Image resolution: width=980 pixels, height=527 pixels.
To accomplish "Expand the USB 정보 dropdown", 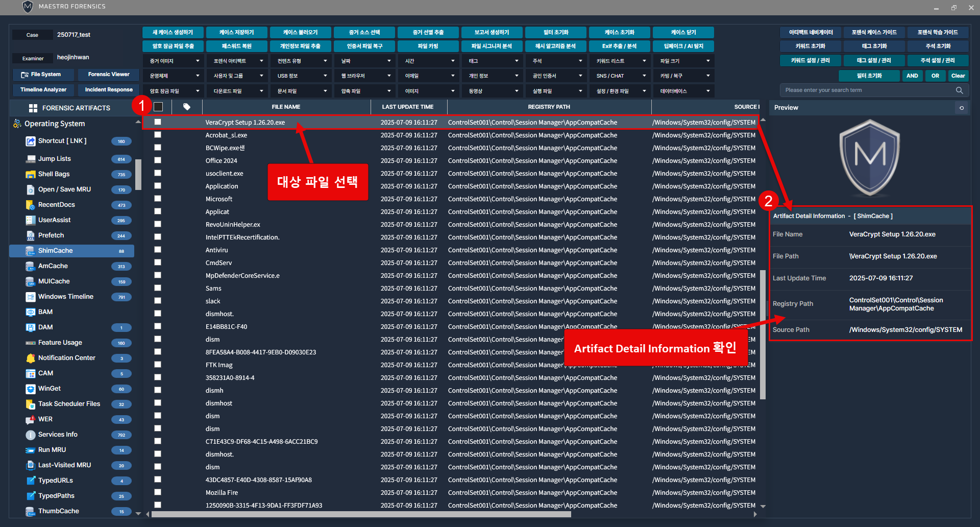I will click(x=302, y=76).
